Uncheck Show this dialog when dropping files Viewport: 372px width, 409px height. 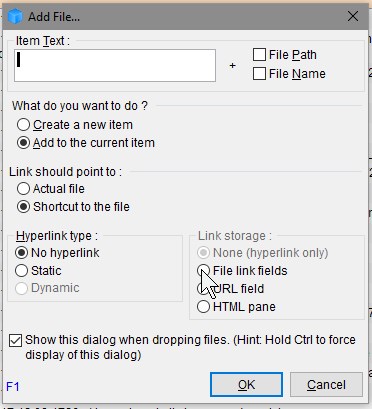pyautogui.click(x=15, y=341)
